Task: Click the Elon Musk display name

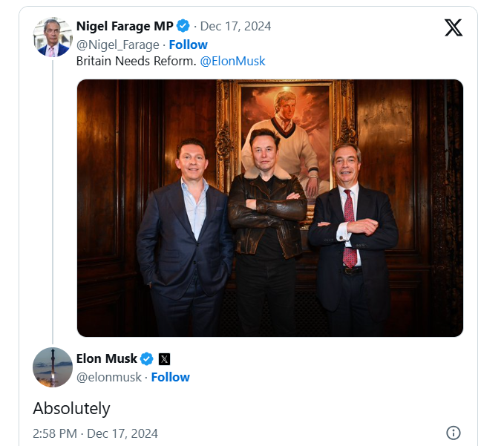Action: tap(107, 358)
